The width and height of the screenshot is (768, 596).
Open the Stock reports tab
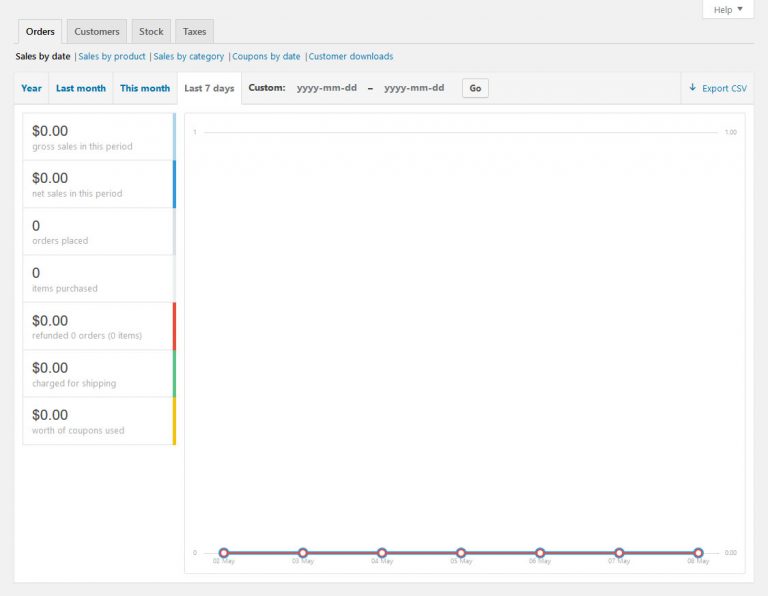tap(151, 32)
